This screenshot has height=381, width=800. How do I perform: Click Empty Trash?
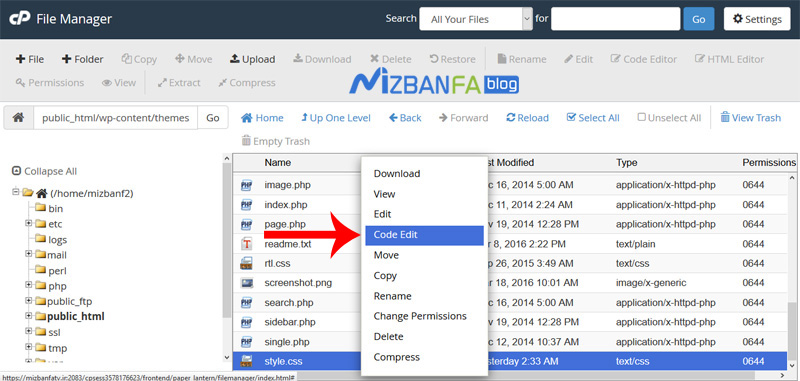276,141
